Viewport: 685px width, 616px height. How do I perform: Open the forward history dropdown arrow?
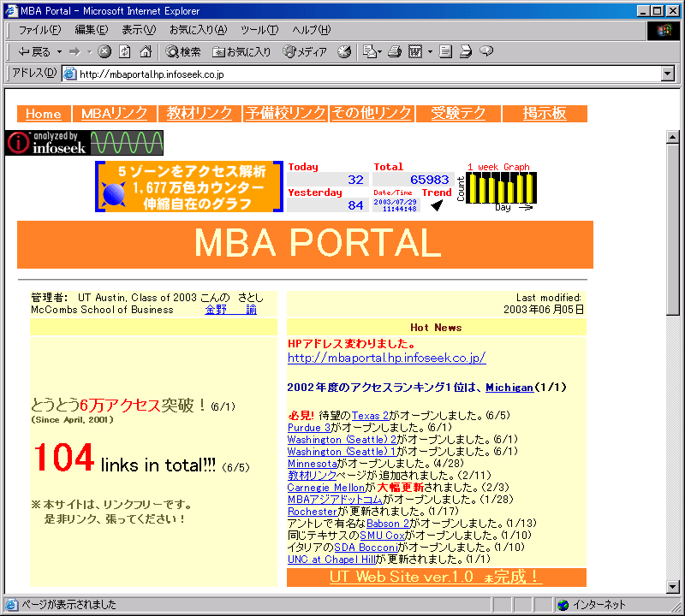tap(90, 52)
